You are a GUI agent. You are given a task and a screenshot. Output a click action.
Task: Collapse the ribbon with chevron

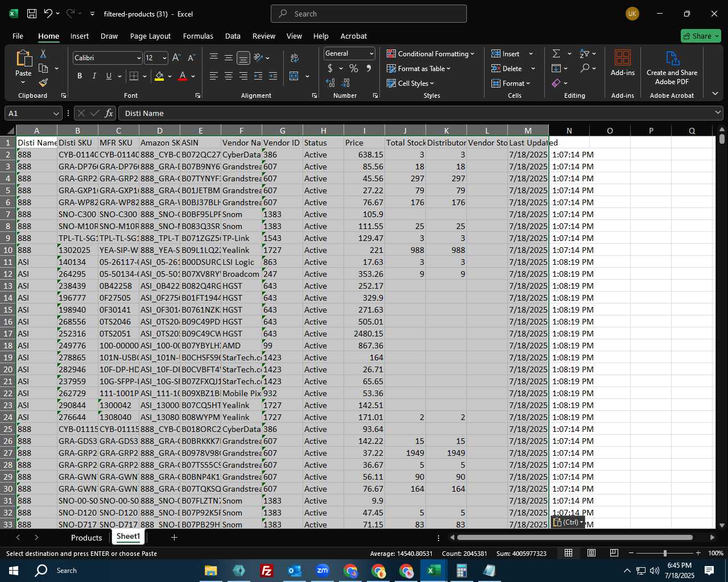click(x=715, y=94)
